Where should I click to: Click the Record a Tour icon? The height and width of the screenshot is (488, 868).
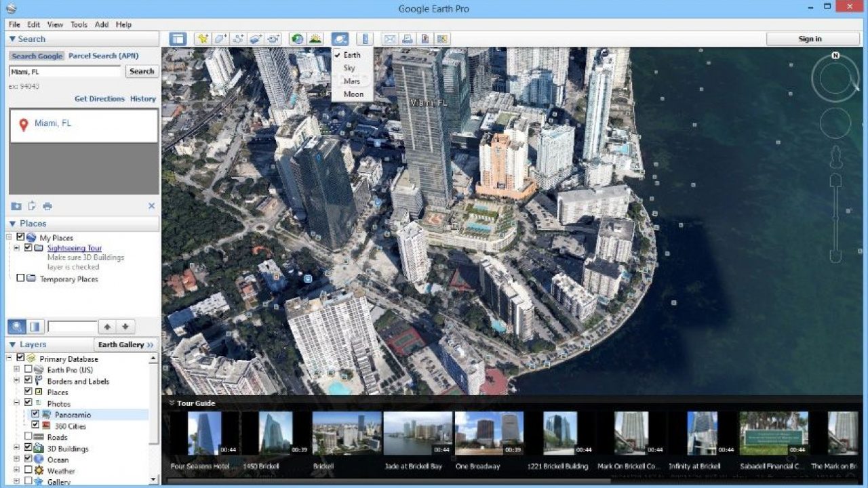(x=273, y=39)
